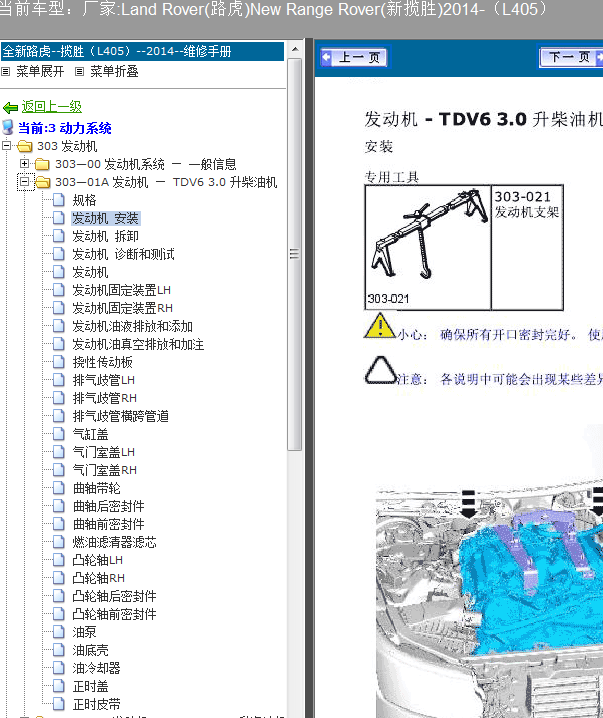Click document icon of 排气歧管LH
Image resolution: width=603 pixels, height=718 pixels.
58,380
